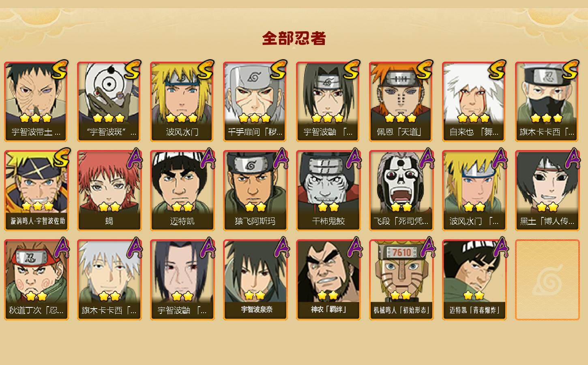Choose the S-rank 波风水门 card

(x=182, y=101)
